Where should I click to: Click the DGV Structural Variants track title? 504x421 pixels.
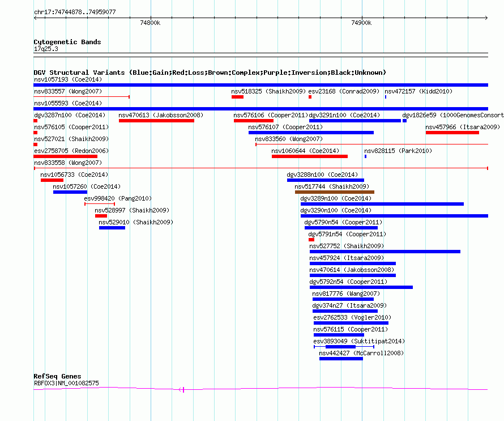210,73
